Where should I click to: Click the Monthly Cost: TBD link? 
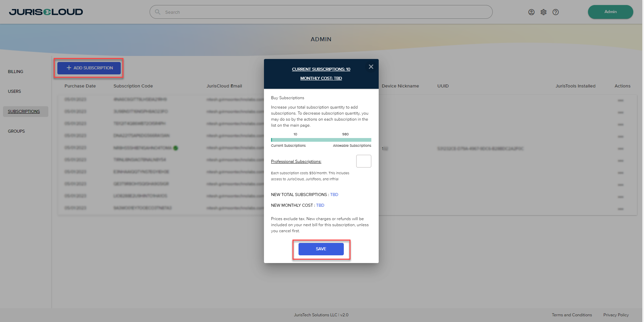321,78
